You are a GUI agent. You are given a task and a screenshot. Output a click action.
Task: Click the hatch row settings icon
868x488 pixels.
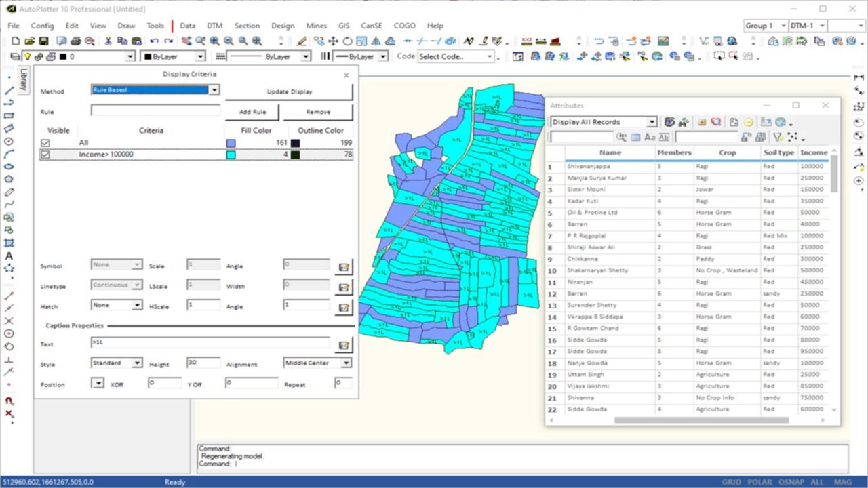click(344, 307)
